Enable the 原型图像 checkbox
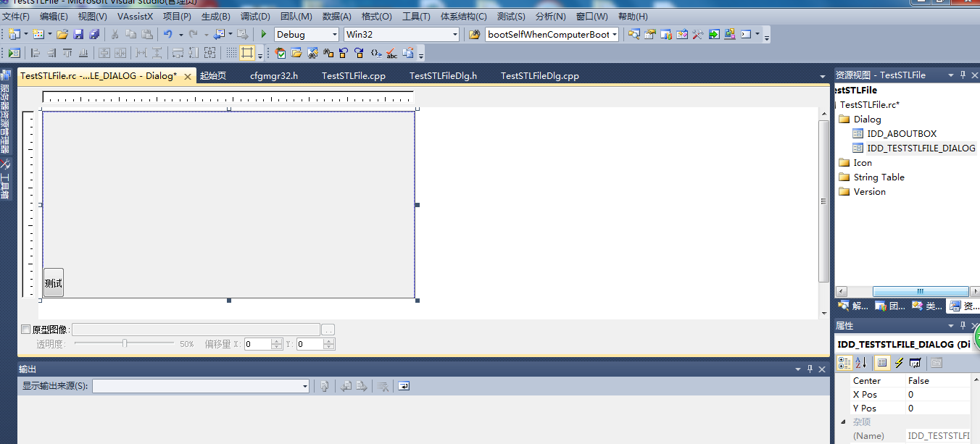Screen dimensions: 980x444 [26, 330]
